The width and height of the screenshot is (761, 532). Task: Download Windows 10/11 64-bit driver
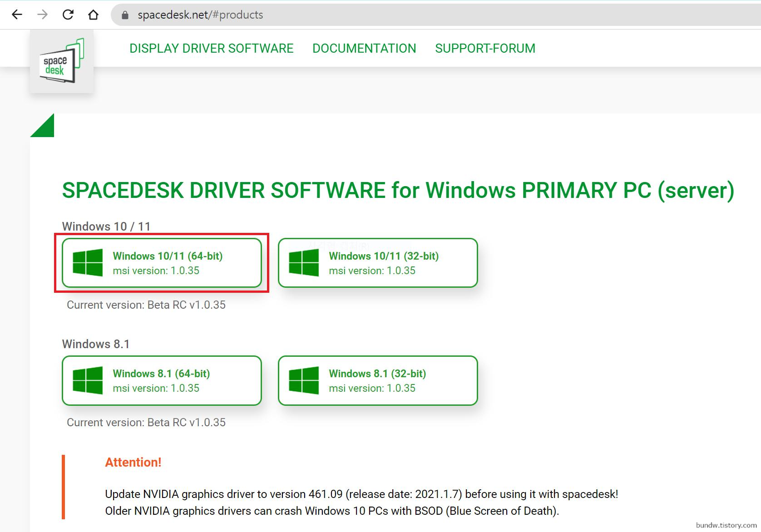162,263
